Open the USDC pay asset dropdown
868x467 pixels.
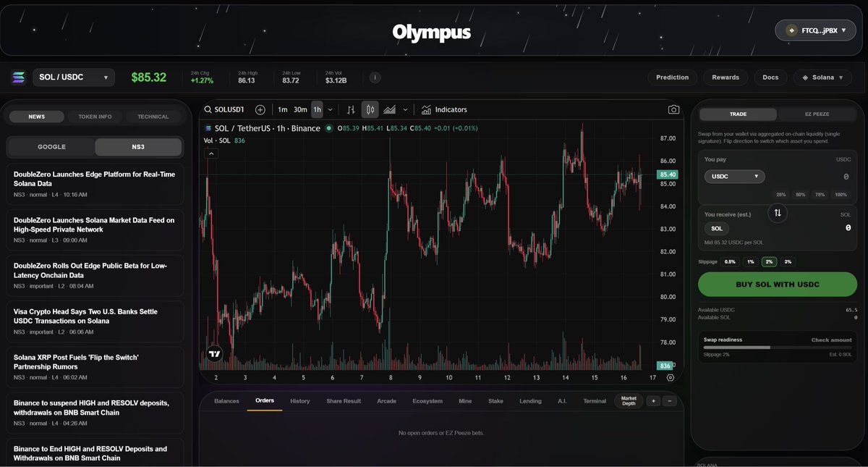point(734,176)
